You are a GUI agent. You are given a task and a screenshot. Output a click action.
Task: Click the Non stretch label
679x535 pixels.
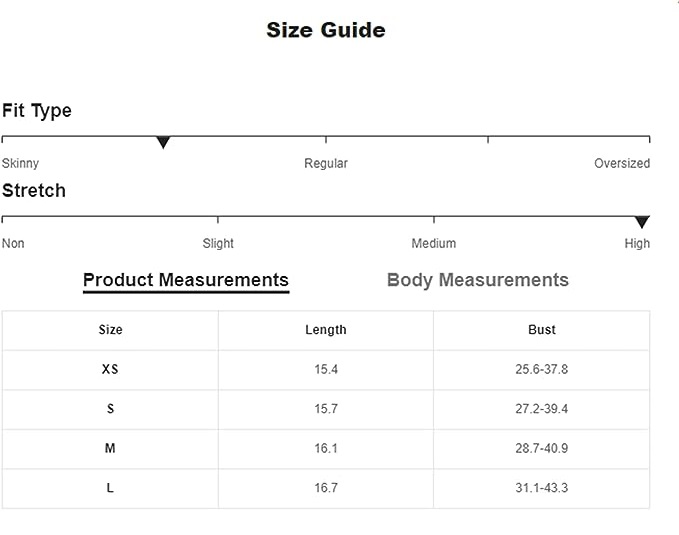(x=13, y=243)
